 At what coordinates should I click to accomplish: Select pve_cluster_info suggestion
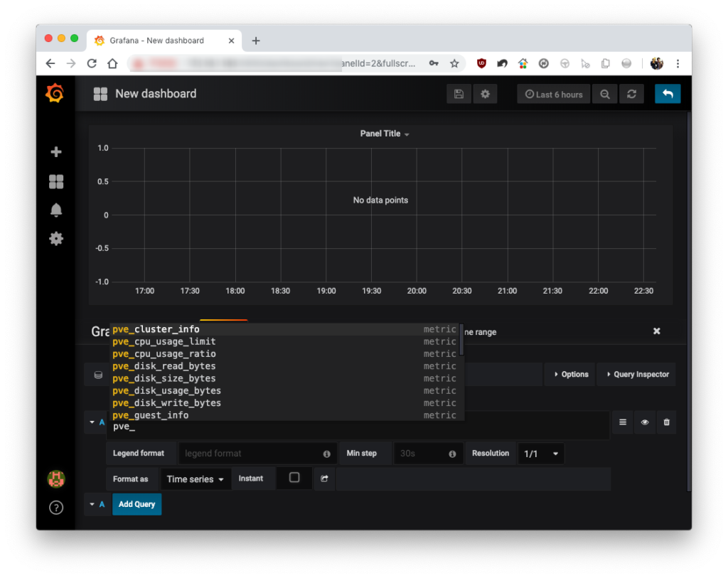284,329
